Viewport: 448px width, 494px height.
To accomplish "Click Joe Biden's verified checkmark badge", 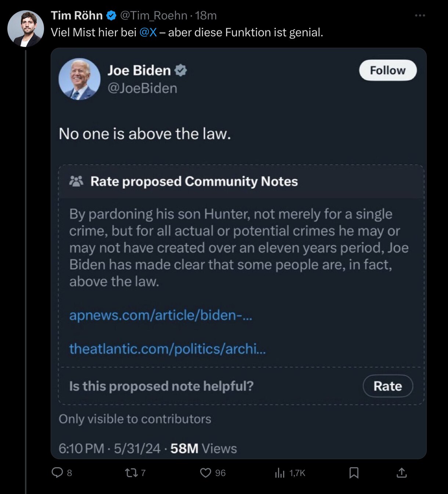I will (x=180, y=70).
